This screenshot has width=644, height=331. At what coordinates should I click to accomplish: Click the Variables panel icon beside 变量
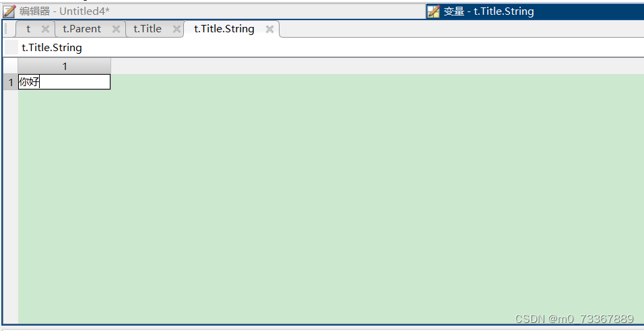point(433,11)
